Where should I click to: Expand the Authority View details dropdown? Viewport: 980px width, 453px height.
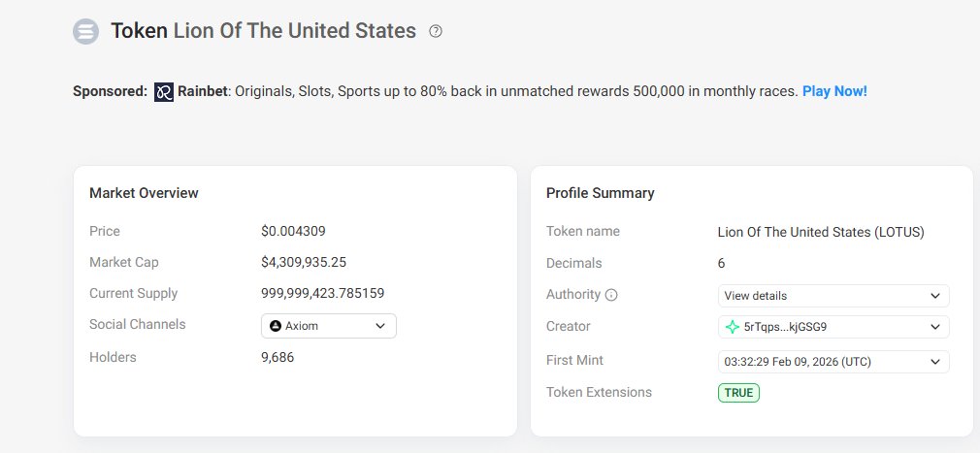point(934,296)
